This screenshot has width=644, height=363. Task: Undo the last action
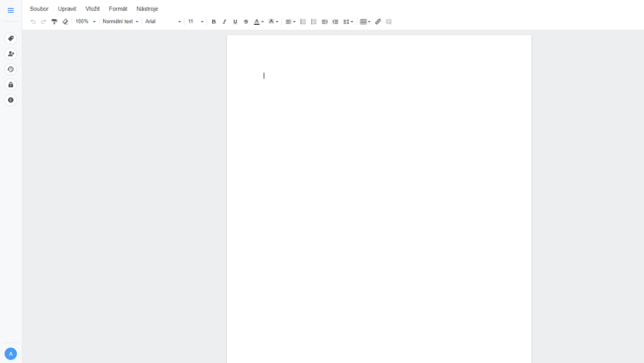tap(33, 22)
